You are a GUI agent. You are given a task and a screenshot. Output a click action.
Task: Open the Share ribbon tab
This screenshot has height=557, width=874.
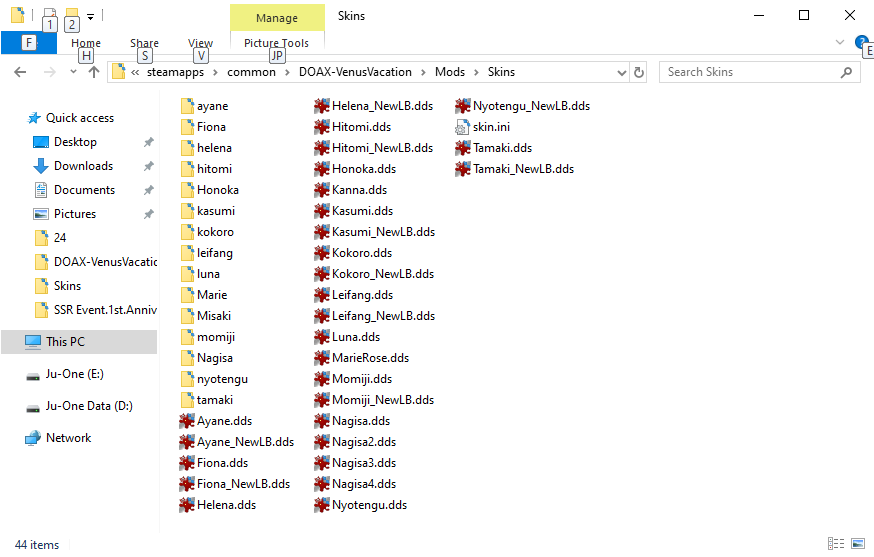tap(144, 43)
